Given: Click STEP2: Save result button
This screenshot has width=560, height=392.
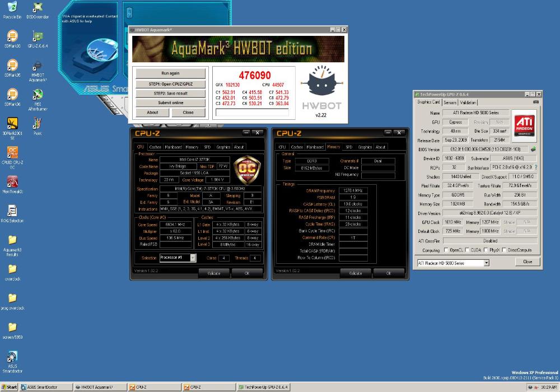Looking at the screenshot, I should click(x=170, y=94).
